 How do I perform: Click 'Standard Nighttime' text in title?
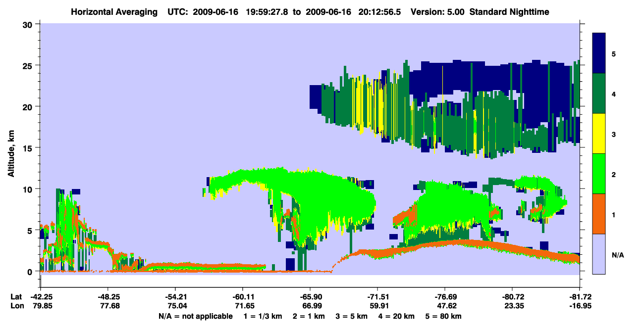[510, 11]
